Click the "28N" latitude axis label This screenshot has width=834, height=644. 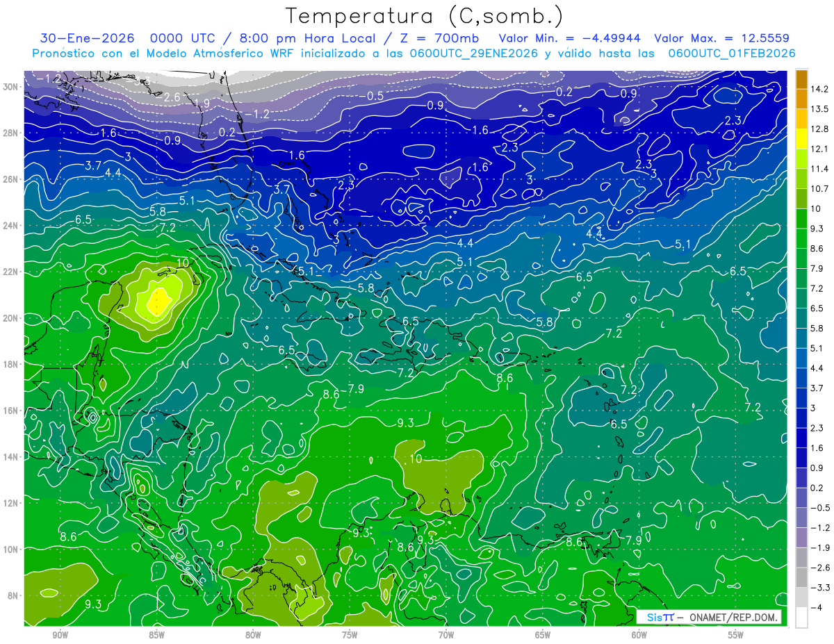coord(10,133)
